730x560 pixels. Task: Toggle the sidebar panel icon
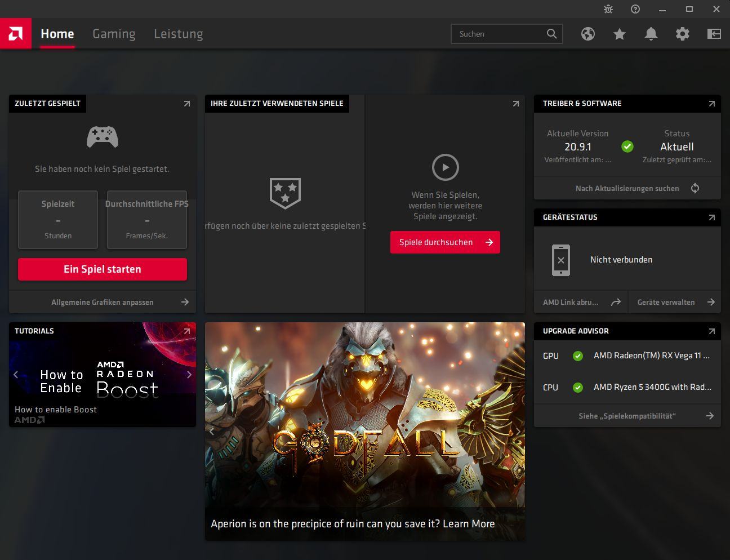pyautogui.click(x=714, y=34)
